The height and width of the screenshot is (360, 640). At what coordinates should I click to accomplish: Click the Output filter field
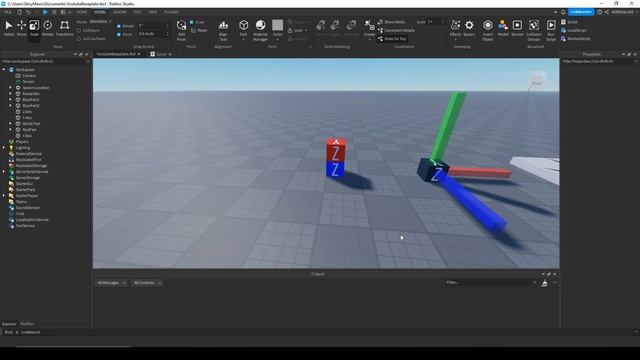pyautogui.click(x=490, y=282)
